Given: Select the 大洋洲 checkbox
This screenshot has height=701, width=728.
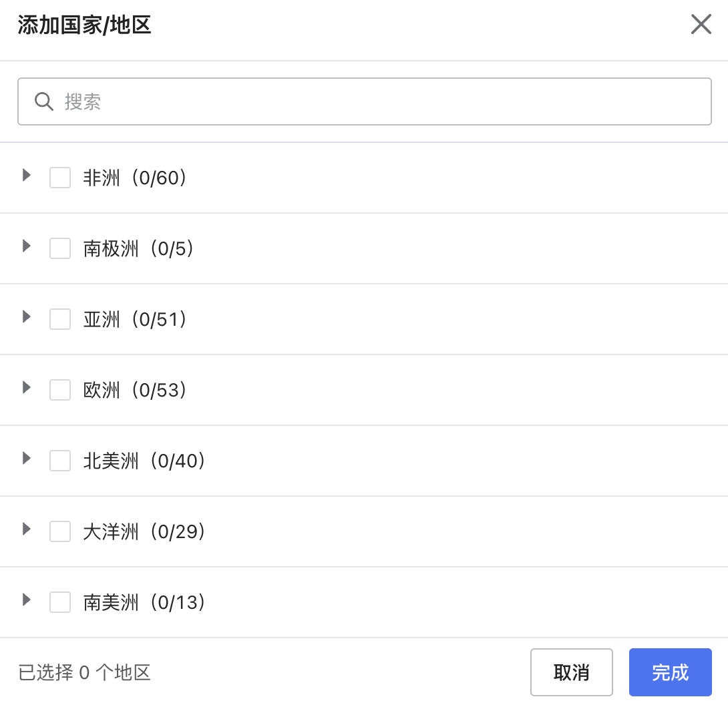Looking at the screenshot, I should click(59, 531).
